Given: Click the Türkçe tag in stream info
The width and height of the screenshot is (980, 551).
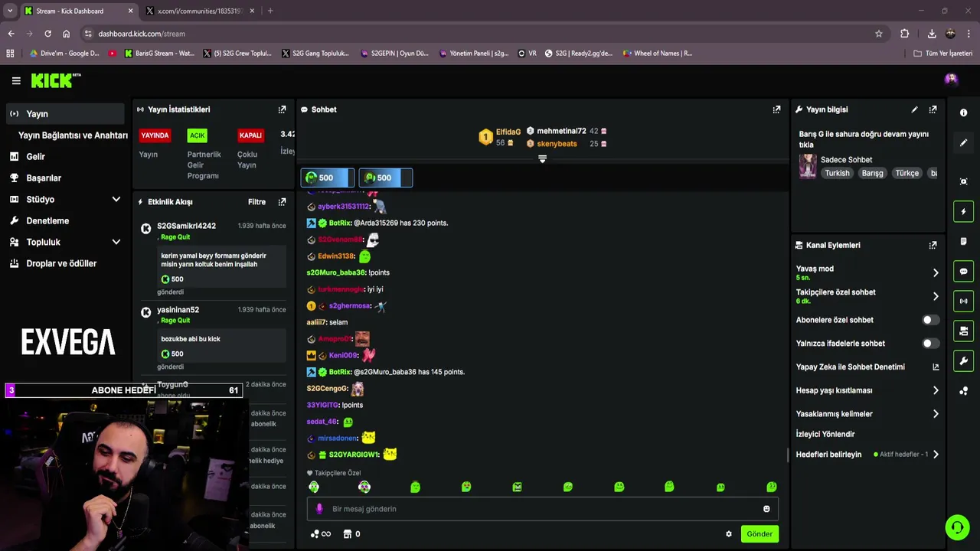Looking at the screenshot, I should (x=907, y=173).
